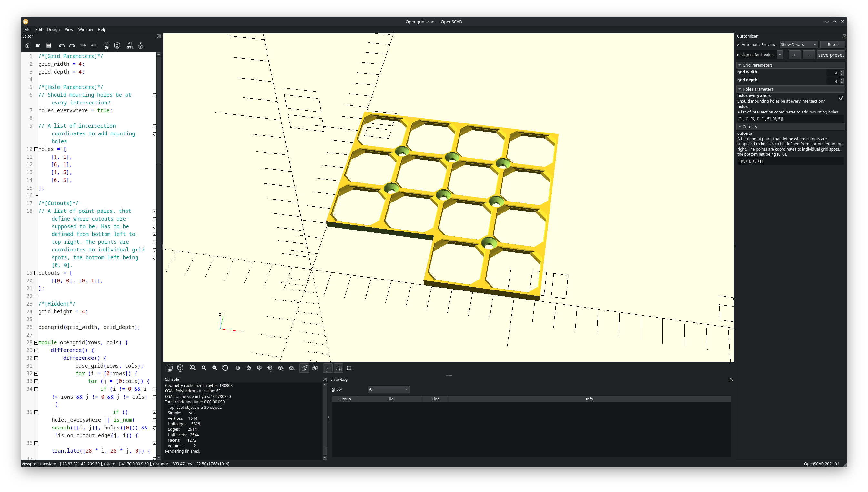Switch to the Bottom view

259,368
